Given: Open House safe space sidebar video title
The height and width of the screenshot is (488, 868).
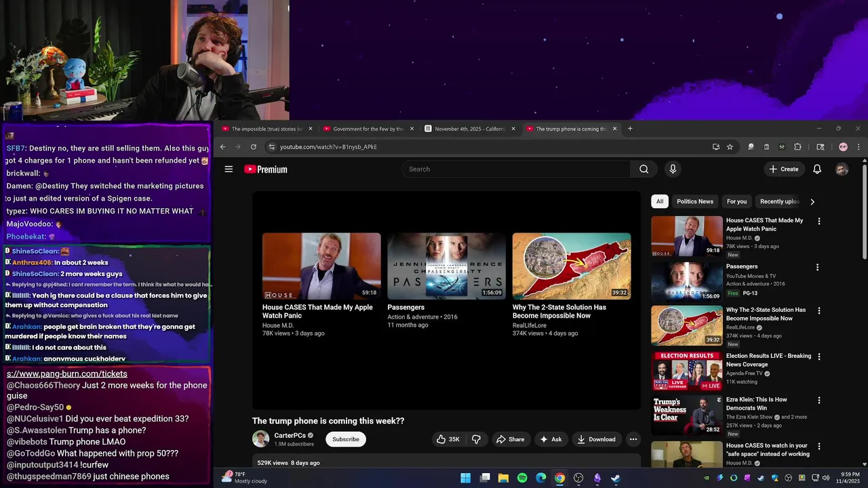Looking at the screenshot, I should 768,450.
